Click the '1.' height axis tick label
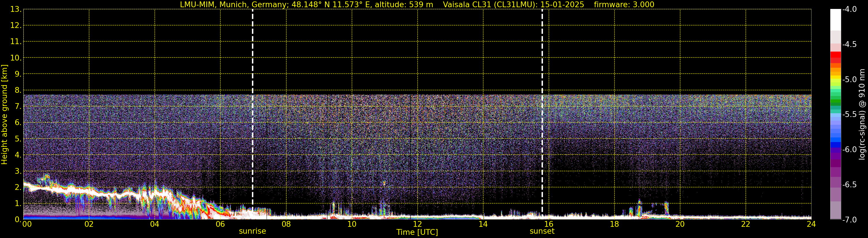This screenshot has width=868, height=238. [18, 204]
